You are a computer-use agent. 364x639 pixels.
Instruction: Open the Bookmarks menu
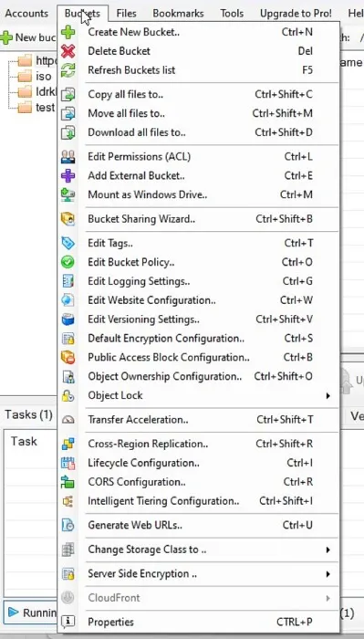click(178, 14)
